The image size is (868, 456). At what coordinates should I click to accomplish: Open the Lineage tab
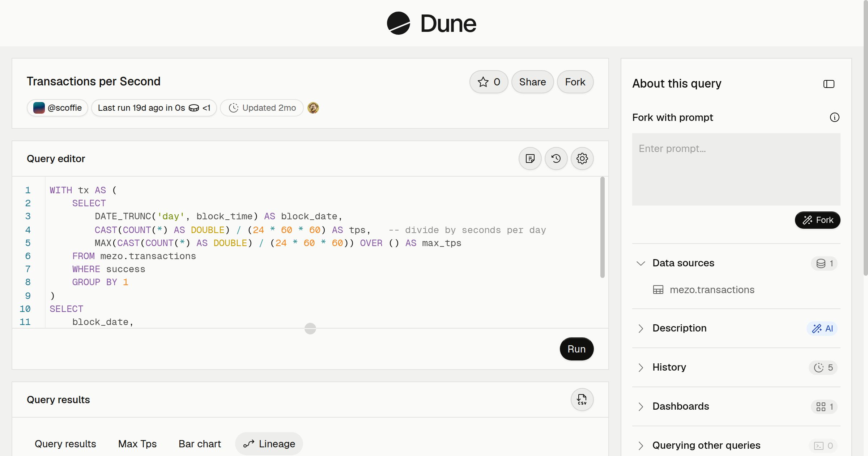269,444
